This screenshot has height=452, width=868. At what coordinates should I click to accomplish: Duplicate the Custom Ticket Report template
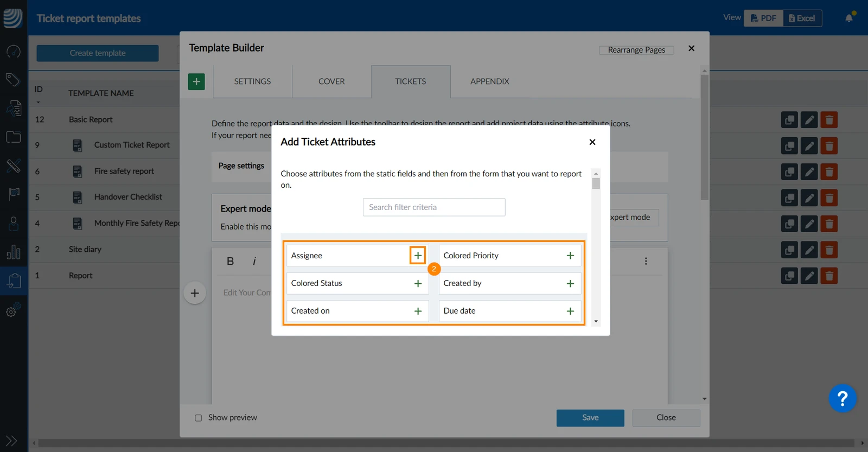789,146
